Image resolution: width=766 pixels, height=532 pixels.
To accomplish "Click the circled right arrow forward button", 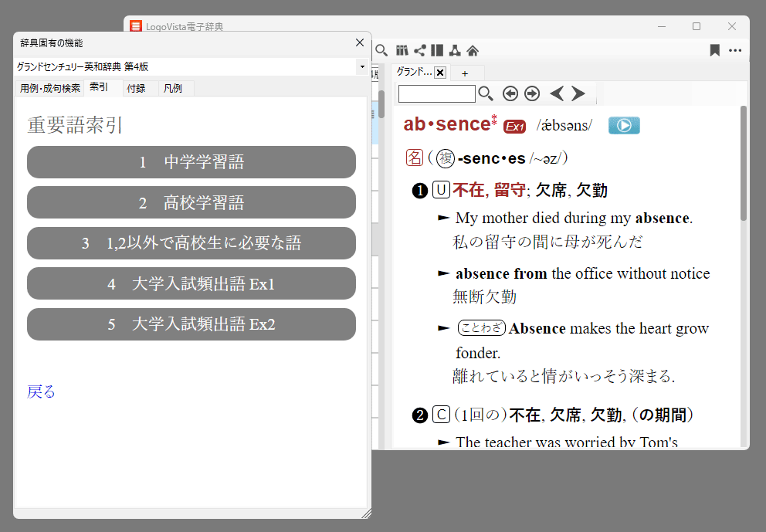I will 532,93.
